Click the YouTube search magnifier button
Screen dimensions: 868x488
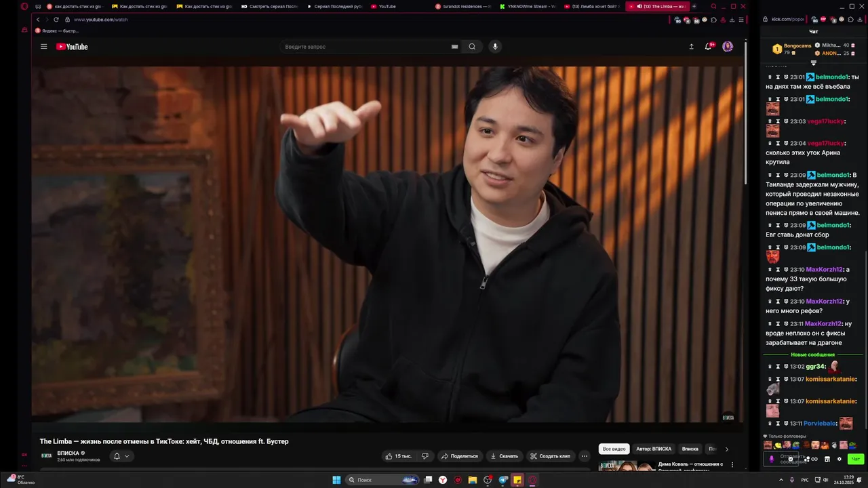(x=472, y=47)
